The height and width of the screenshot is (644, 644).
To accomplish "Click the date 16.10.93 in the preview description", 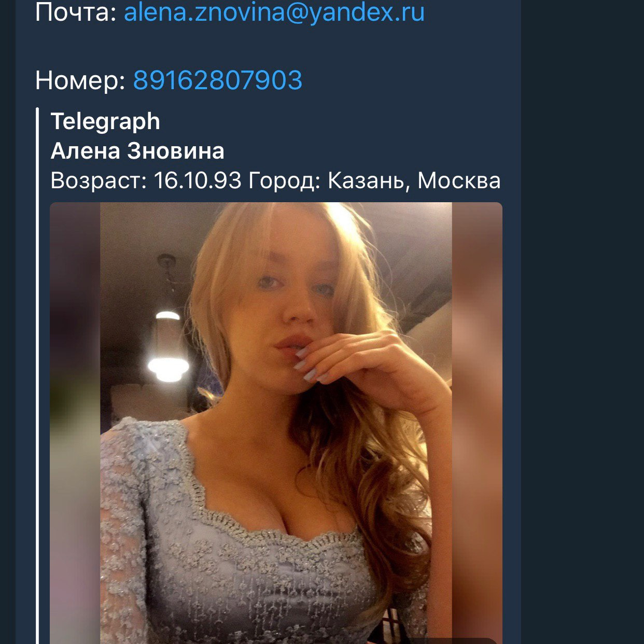I will (198, 180).
